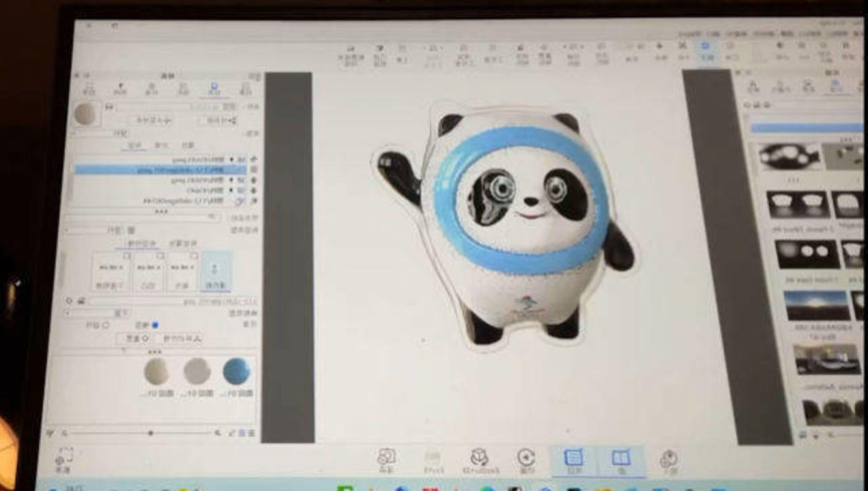Open the Lighting tab in project panel
This screenshot has height=491, width=868.
pyautogui.click(x=151, y=89)
